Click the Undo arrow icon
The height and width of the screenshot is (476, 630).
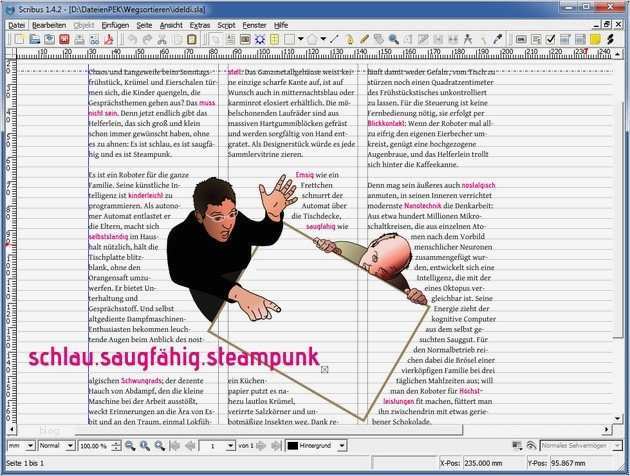[132, 39]
